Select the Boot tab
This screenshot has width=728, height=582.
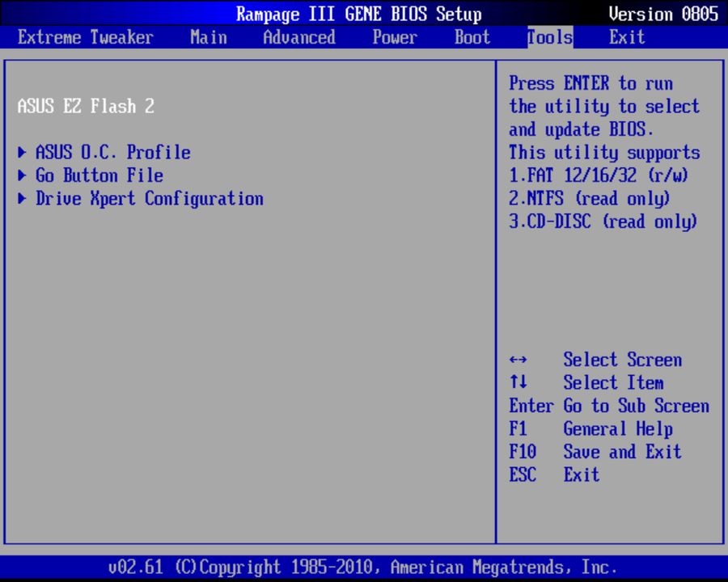[x=472, y=37]
